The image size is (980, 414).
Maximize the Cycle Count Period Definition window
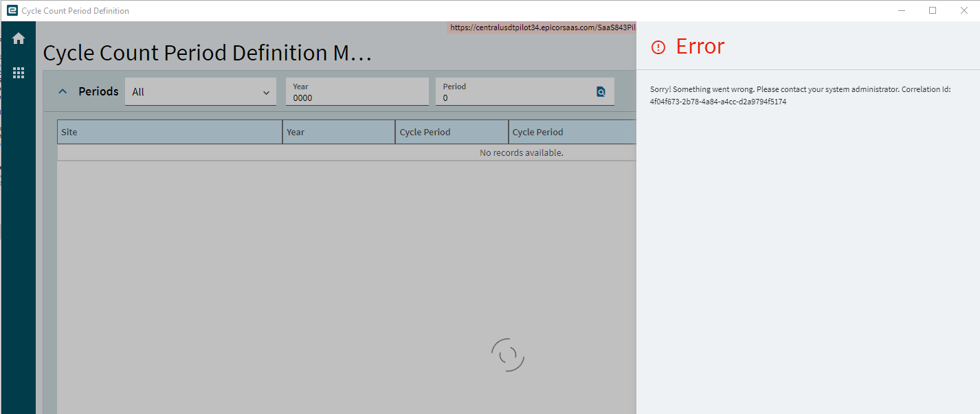(x=933, y=10)
